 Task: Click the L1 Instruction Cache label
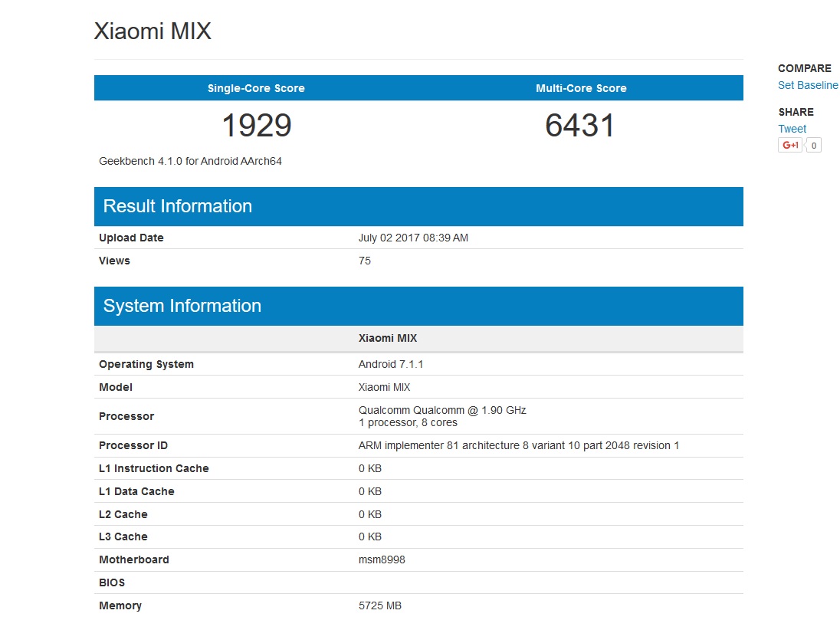pos(154,469)
